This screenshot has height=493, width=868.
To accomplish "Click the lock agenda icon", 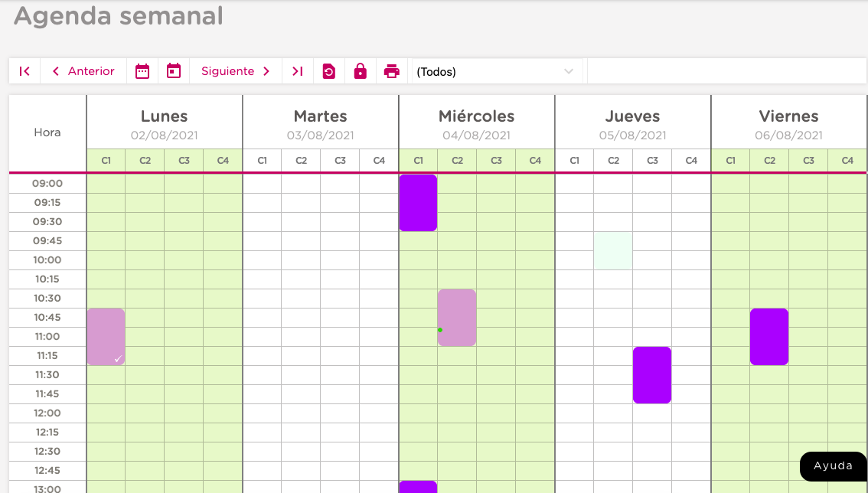I will click(361, 71).
